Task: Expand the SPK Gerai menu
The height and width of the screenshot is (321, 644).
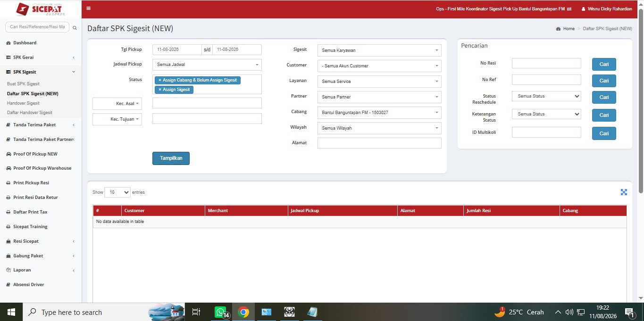Action: tap(41, 58)
